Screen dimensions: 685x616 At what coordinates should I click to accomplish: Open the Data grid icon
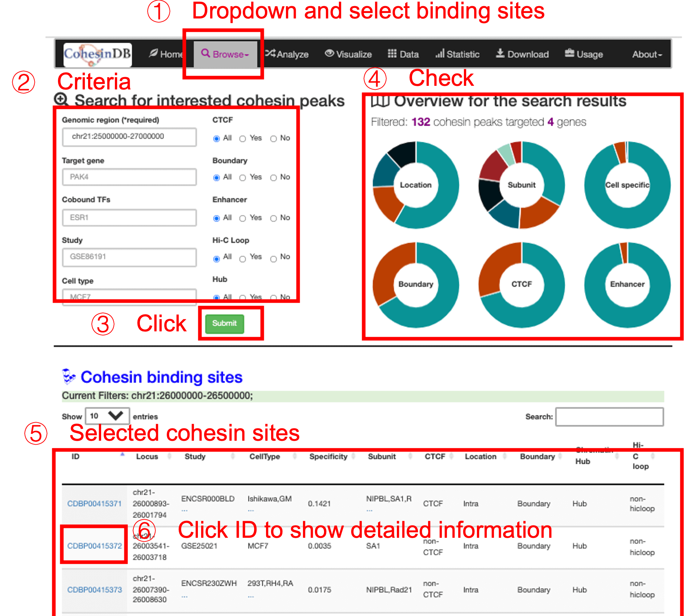(x=392, y=54)
